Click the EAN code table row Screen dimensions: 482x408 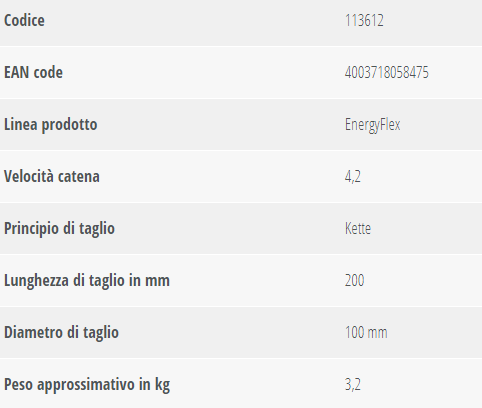241,72
